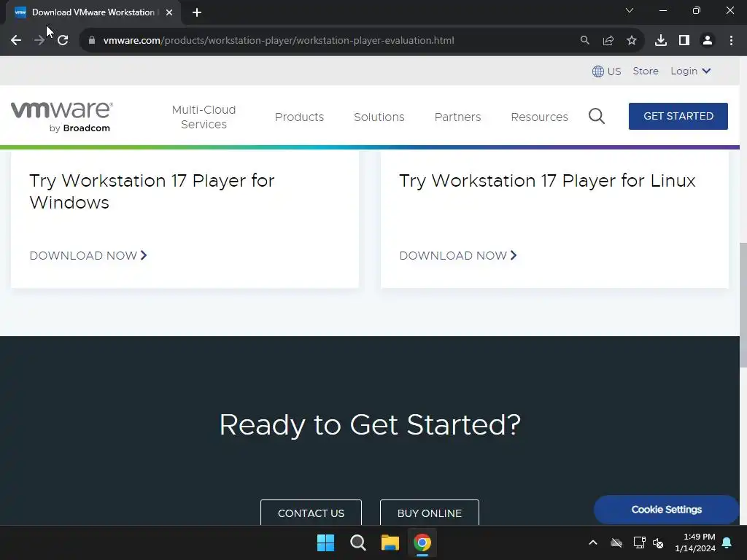Download Now for Windows Player

click(x=88, y=256)
